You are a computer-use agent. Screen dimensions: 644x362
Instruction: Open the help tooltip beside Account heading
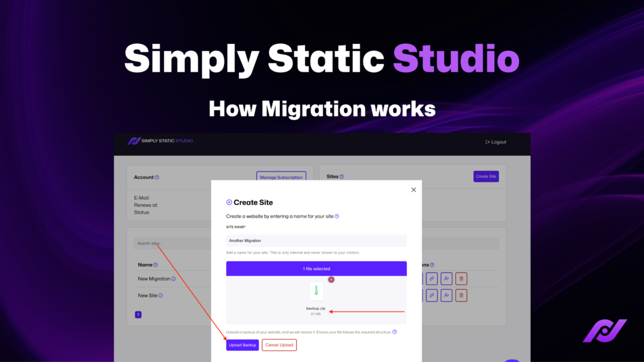157,177
